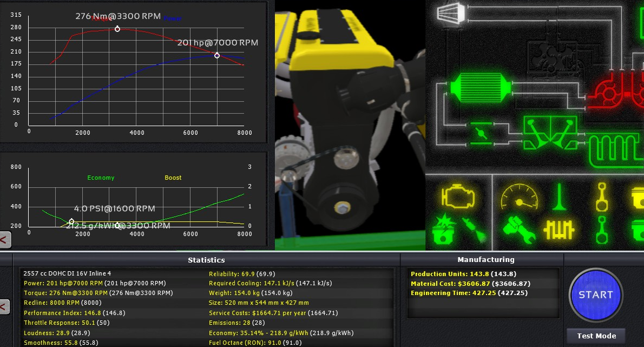Click the 276 Nm peak torque marker

pyautogui.click(x=117, y=29)
